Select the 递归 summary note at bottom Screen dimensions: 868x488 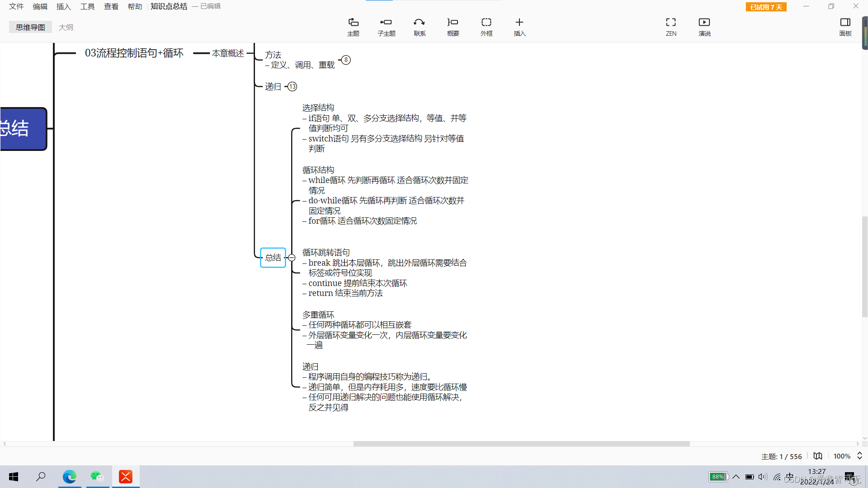tap(385, 387)
